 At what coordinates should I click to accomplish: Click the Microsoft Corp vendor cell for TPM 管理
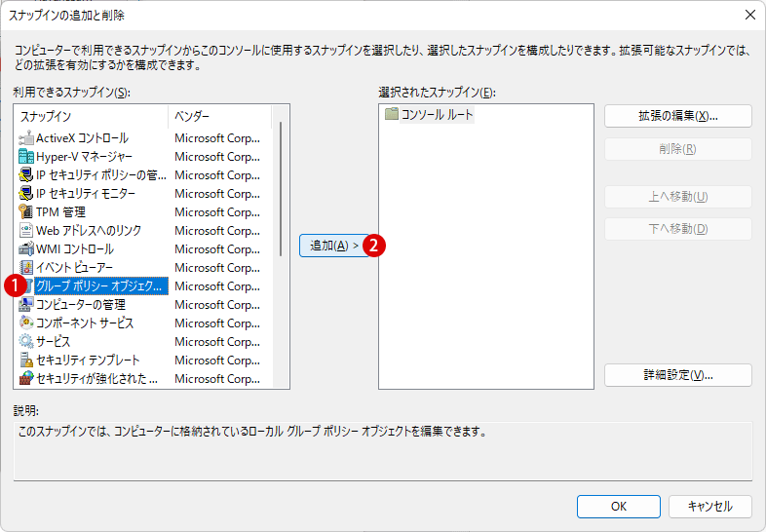(x=217, y=212)
